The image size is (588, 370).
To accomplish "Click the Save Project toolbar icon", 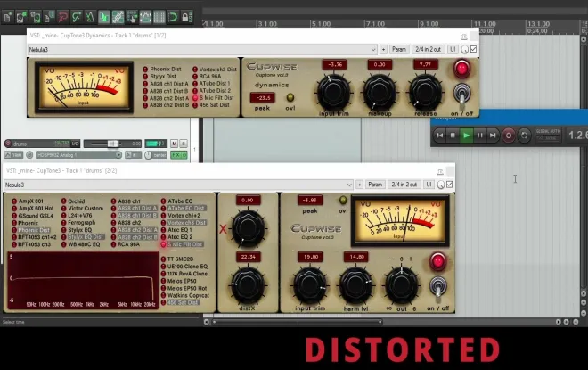I will (36, 17).
